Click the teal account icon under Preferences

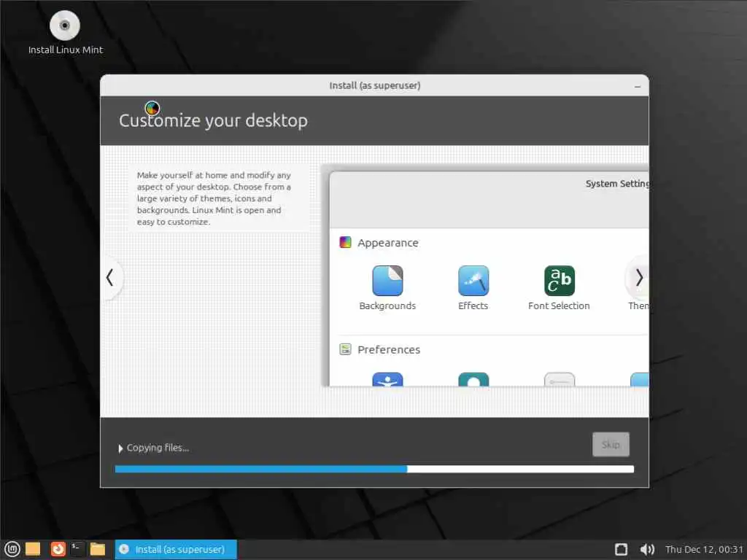[473, 379]
